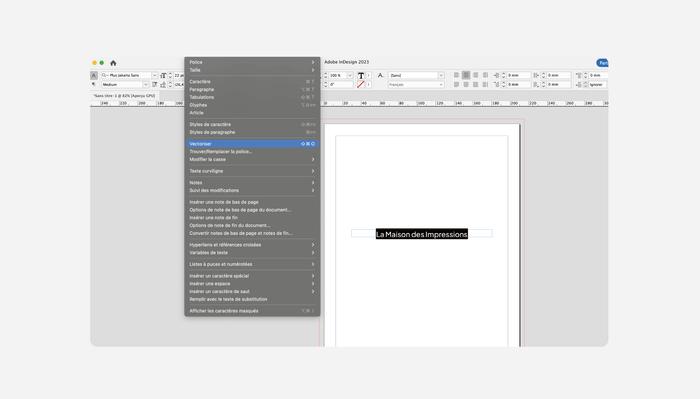
Task: Open Caractère menu entry
Action: pyautogui.click(x=252, y=82)
